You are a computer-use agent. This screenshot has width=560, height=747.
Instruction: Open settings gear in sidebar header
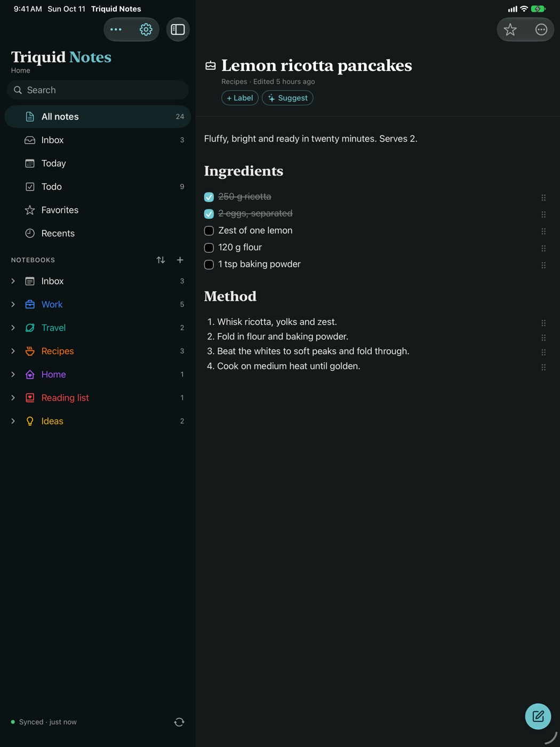146,29
